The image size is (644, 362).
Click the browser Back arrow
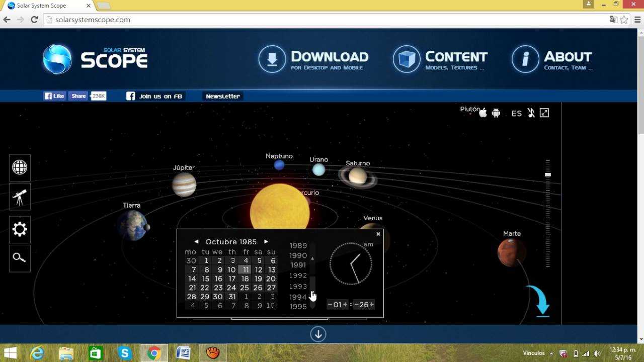7,20
